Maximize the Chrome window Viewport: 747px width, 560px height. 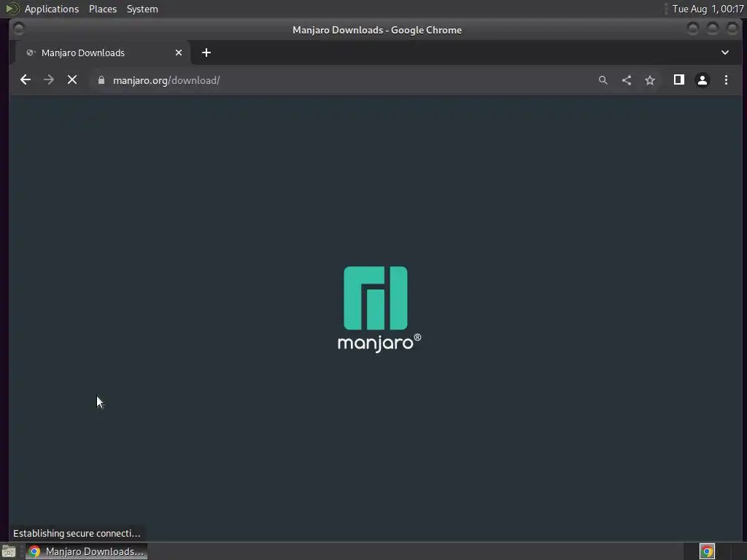click(713, 29)
